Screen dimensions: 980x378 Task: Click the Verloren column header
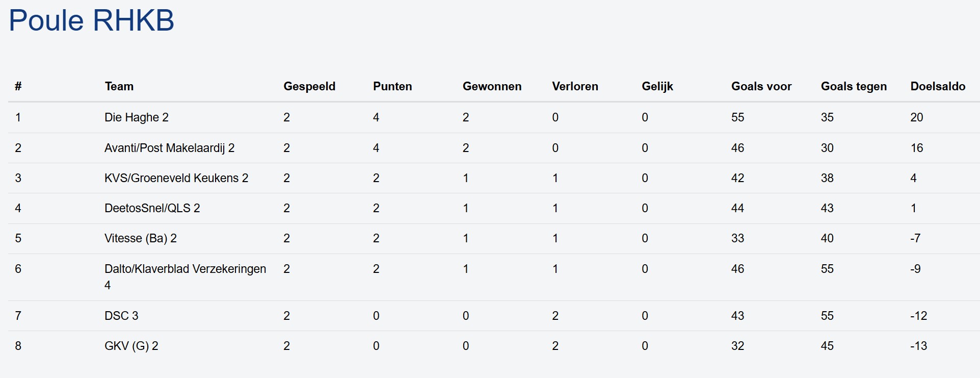575,86
